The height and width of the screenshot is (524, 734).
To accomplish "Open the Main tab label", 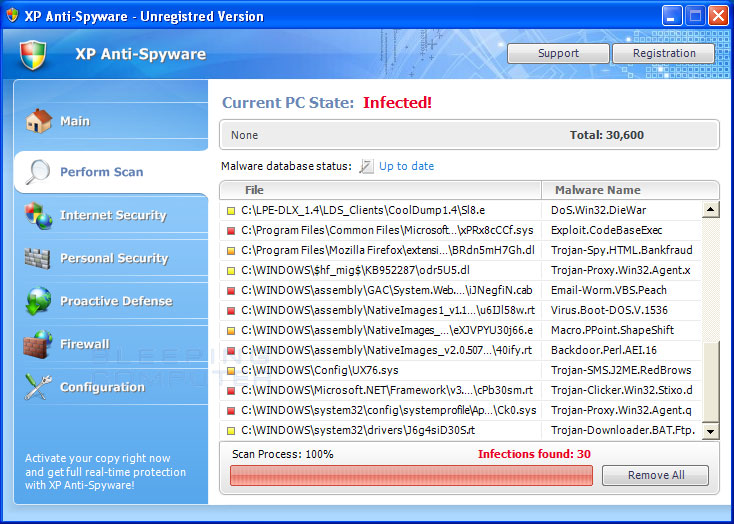I will click(75, 121).
